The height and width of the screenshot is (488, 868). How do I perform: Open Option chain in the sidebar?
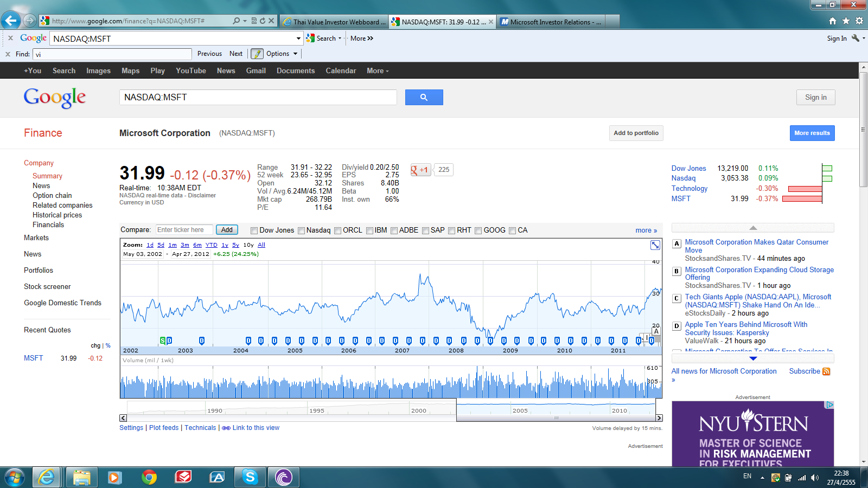point(52,196)
